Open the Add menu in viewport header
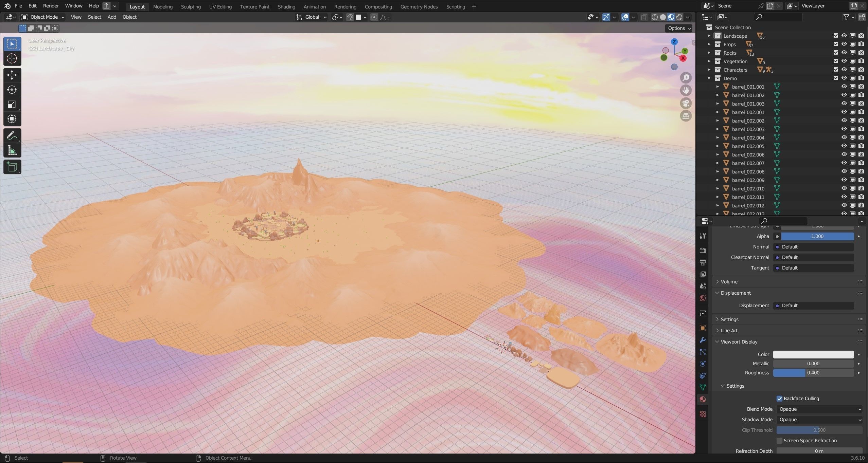 (112, 17)
